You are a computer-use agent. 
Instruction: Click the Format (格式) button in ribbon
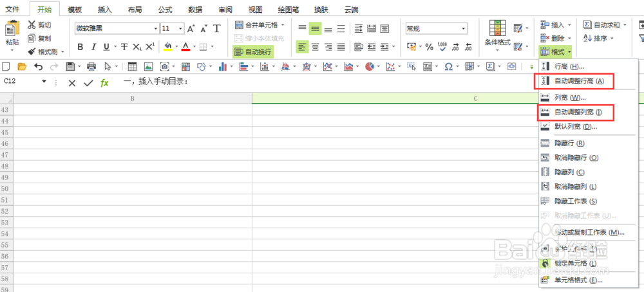[x=556, y=51]
